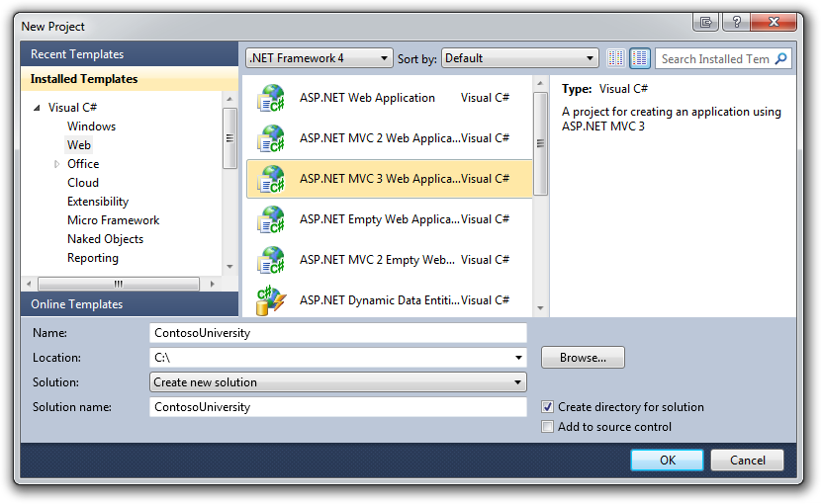Click the search magnifier icon
The height and width of the screenshot is (504, 821).
[x=781, y=59]
